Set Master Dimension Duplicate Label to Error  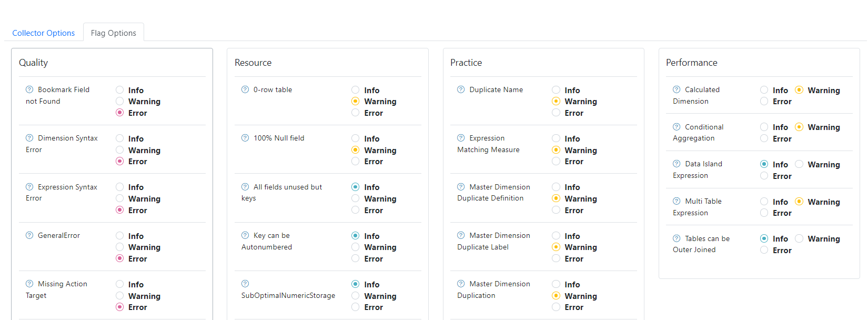(556, 258)
